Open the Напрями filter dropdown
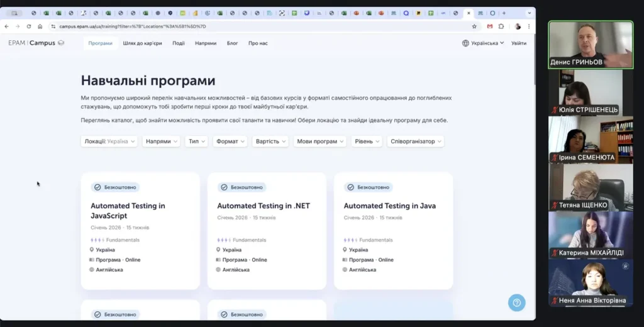This screenshot has height=327, width=644. (162, 141)
